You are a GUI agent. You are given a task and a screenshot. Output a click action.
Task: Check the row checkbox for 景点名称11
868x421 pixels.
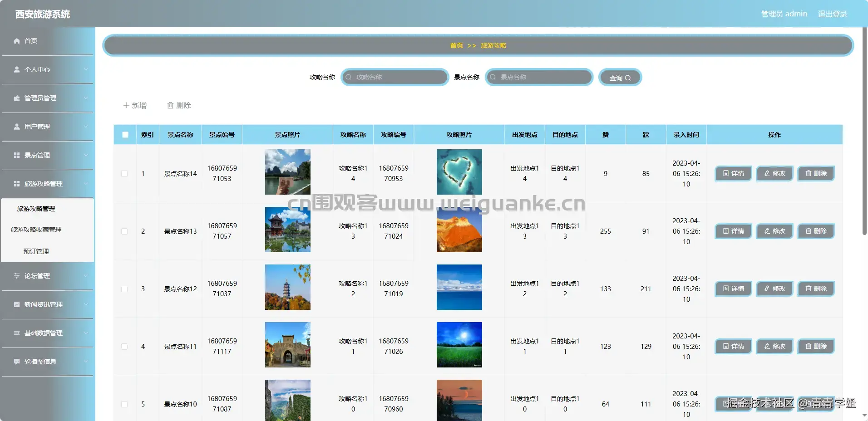click(x=124, y=347)
